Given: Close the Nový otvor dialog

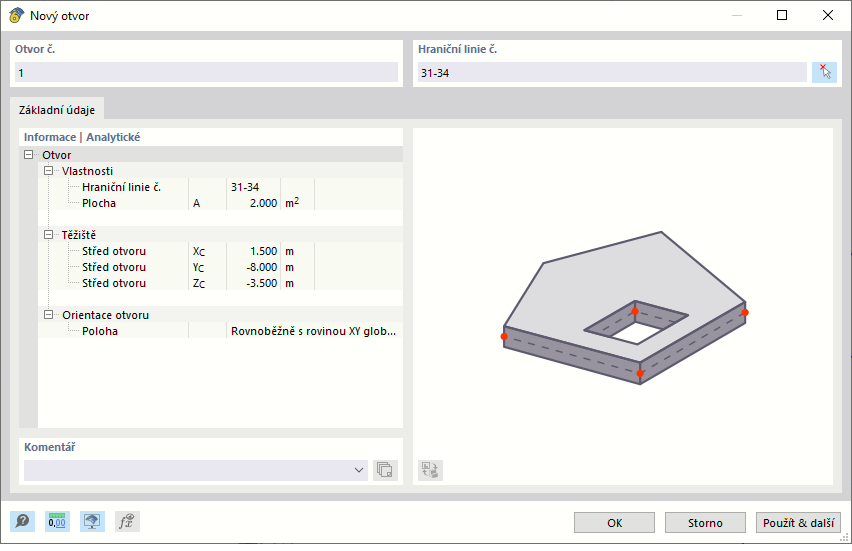Looking at the screenshot, I should (828, 15).
